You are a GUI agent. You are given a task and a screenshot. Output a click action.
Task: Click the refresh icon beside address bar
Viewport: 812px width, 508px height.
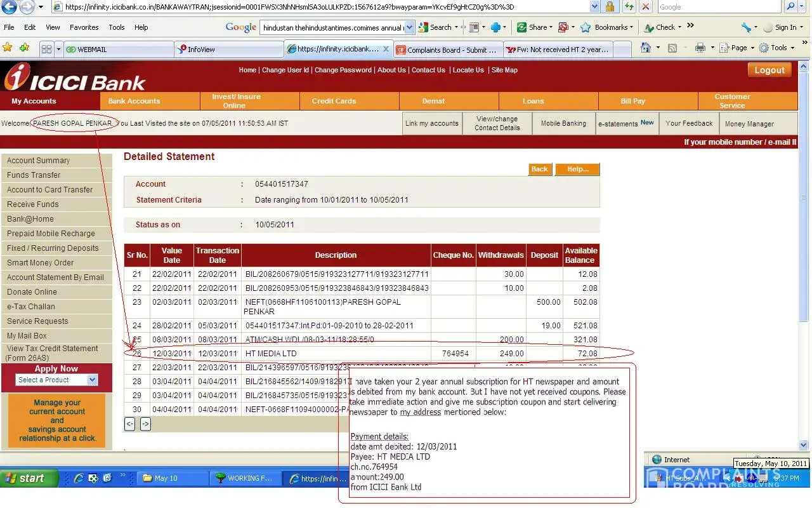click(x=628, y=7)
